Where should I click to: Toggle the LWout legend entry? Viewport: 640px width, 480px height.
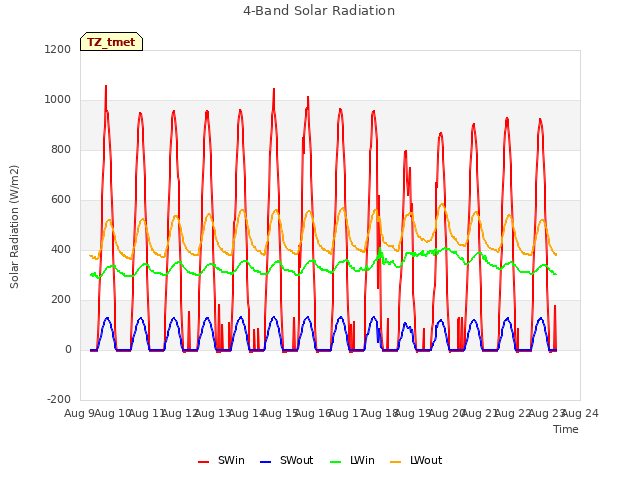(x=416, y=460)
